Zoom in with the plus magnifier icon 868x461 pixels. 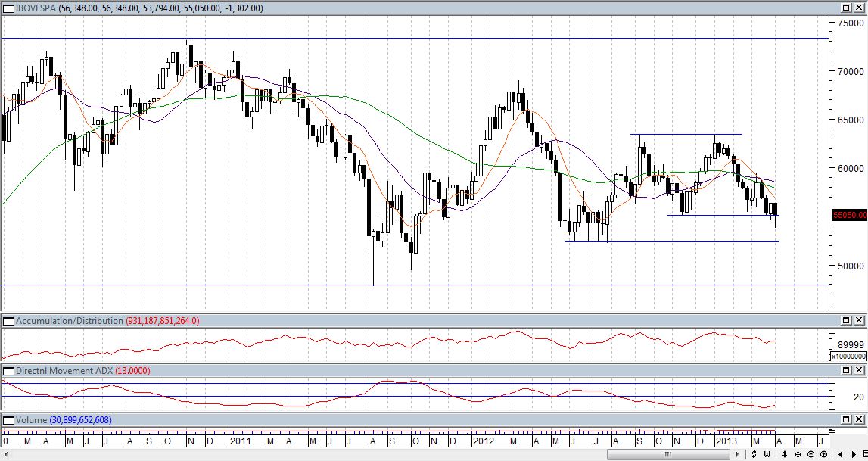(824, 454)
